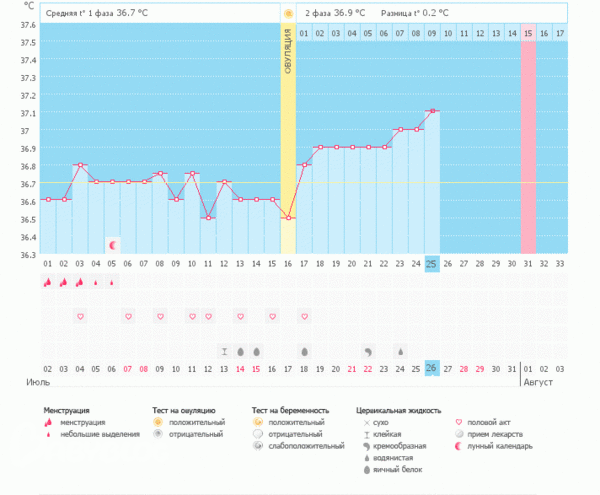
Task: Click the pink phase day 15 header cell
Action: pyautogui.click(x=528, y=34)
